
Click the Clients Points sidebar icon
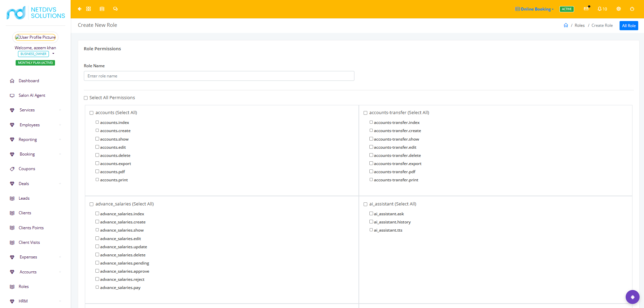[12, 228]
